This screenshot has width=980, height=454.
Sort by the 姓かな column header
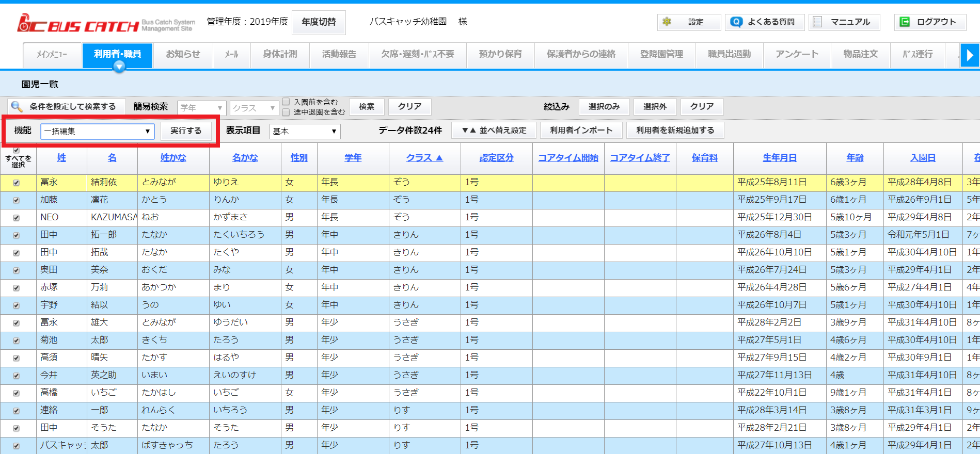click(173, 158)
